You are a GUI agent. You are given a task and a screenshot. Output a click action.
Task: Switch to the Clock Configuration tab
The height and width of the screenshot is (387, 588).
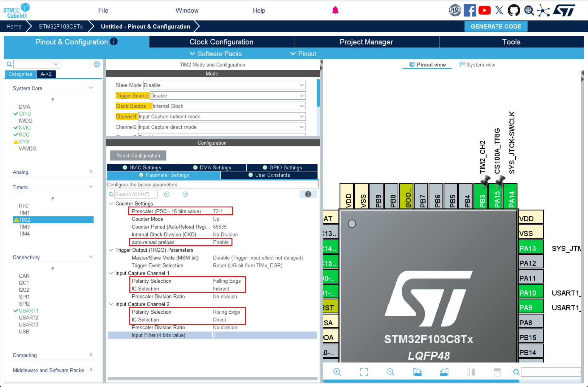coord(221,42)
